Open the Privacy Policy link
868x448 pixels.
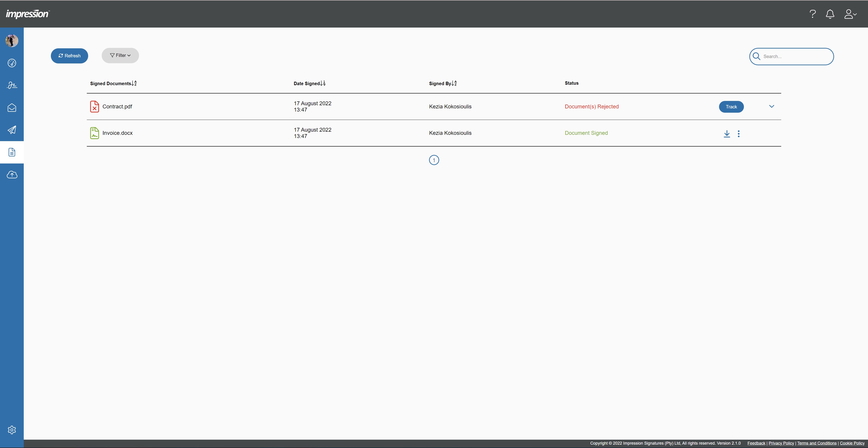click(781, 443)
